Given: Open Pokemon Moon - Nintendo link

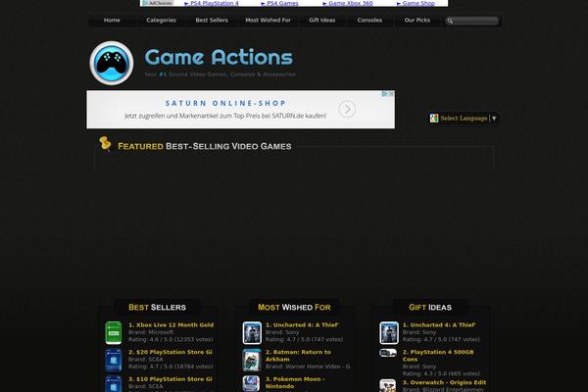Looking at the screenshot, I should [x=295, y=382].
